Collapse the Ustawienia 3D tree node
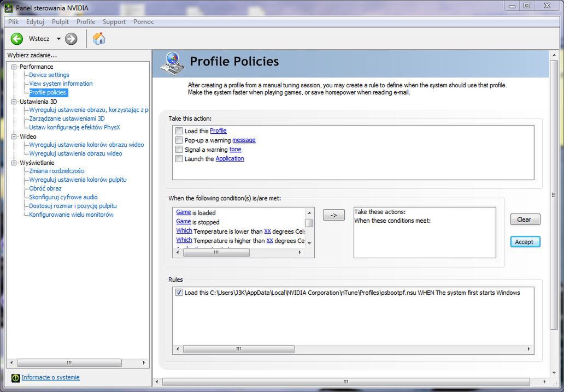 pos(14,102)
